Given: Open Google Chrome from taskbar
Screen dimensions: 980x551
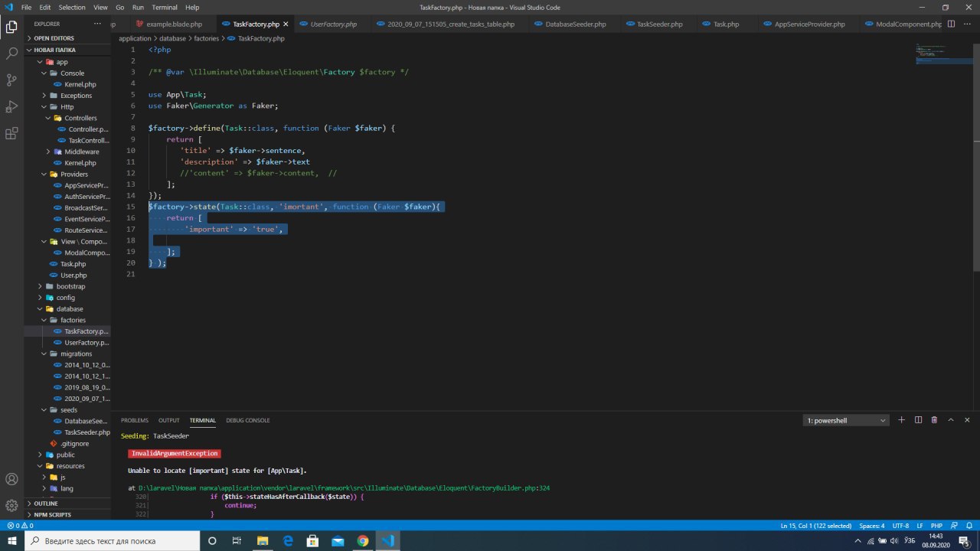Looking at the screenshot, I should (363, 541).
